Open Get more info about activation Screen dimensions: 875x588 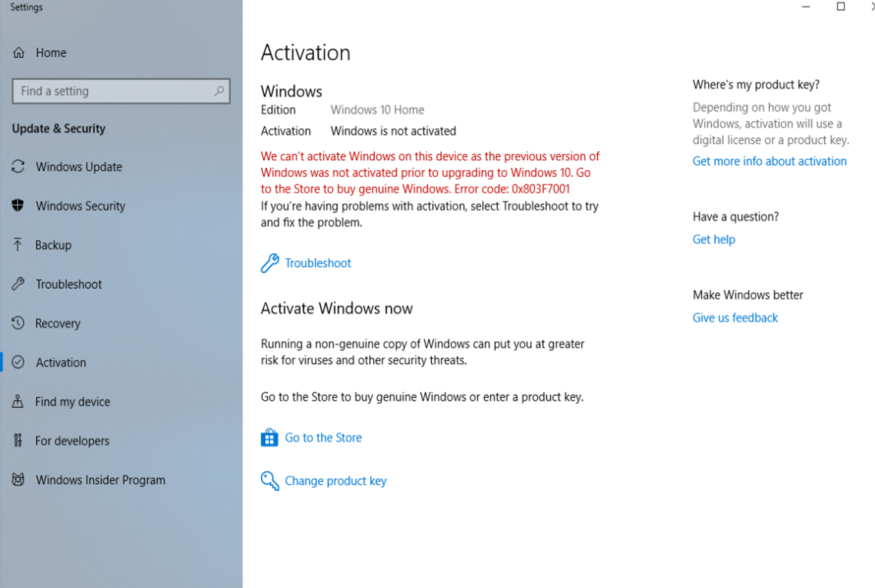pyautogui.click(x=769, y=161)
